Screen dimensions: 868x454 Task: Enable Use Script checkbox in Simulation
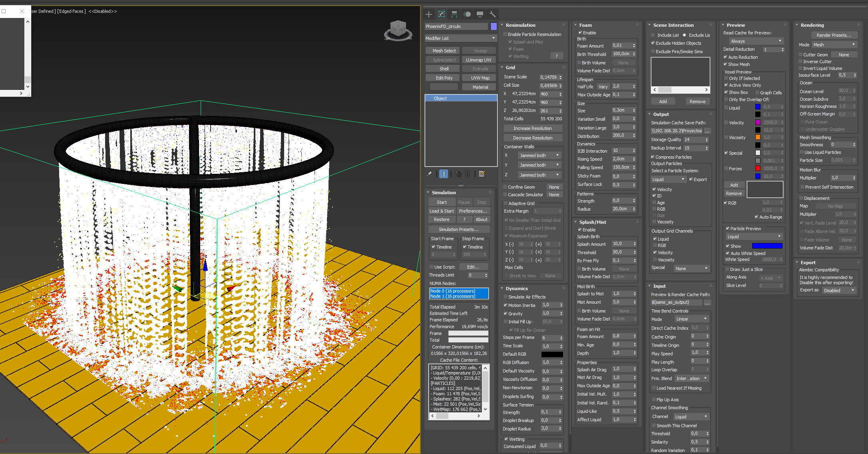(432, 267)
